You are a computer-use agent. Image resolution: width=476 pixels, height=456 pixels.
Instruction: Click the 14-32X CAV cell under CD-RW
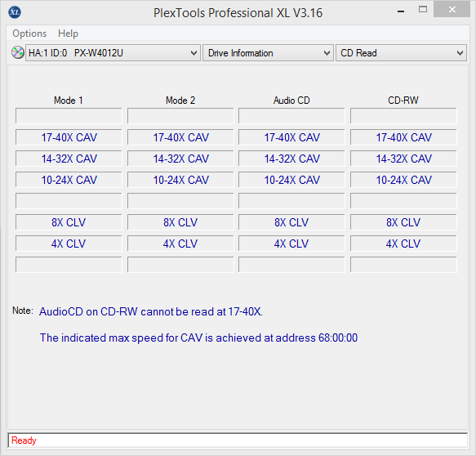pos(403,159)
